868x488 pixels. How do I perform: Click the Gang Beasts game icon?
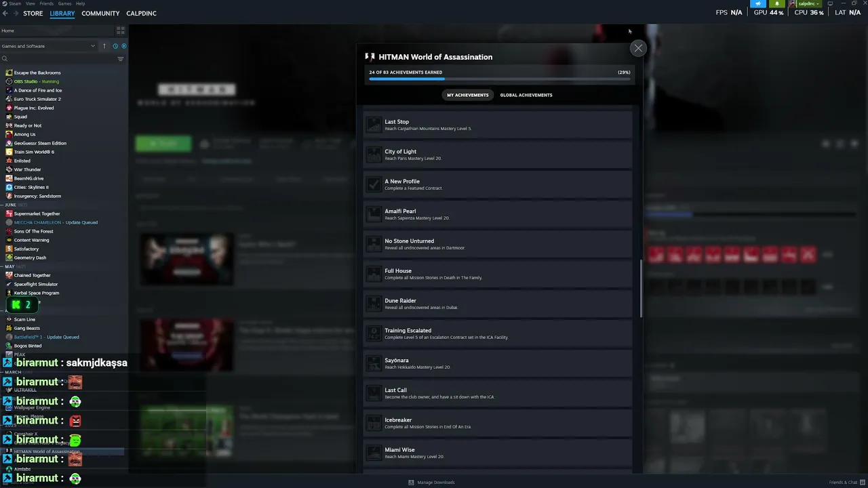(9, 328)
